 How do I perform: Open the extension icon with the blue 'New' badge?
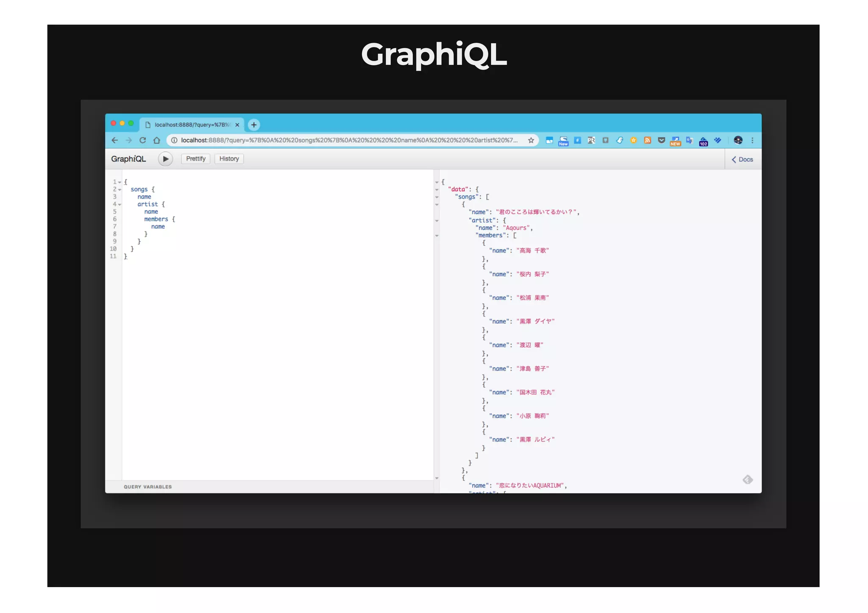563,141
